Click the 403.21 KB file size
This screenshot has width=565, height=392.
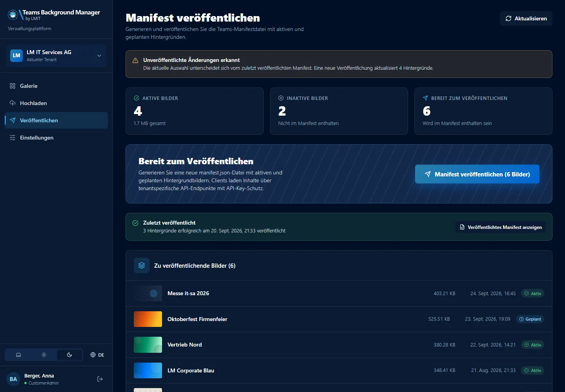tap(445, 293)
